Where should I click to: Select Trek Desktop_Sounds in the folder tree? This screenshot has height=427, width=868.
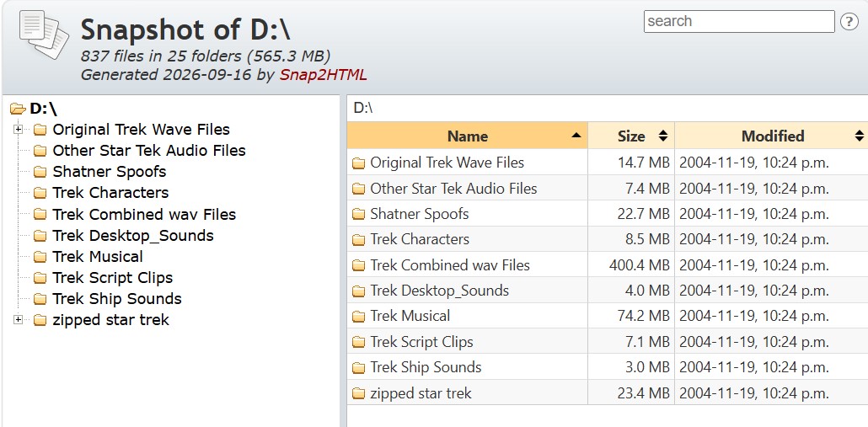click(x=133, y=236)
